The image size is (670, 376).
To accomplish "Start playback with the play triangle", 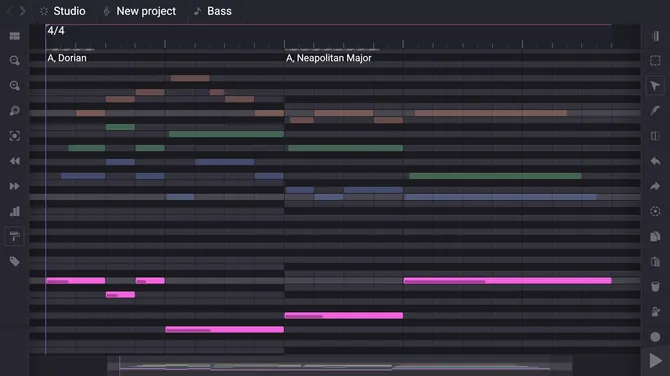I will (655, 361).
